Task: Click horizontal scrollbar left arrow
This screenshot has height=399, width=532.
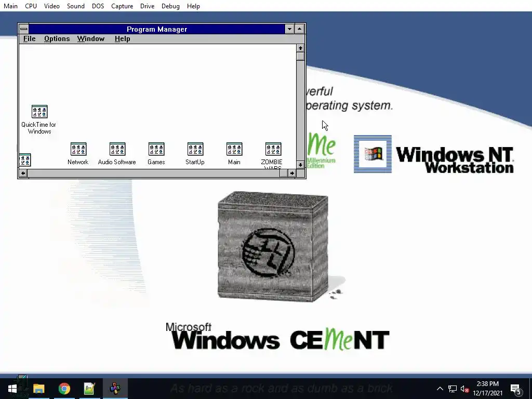Action: pos(23,174)
